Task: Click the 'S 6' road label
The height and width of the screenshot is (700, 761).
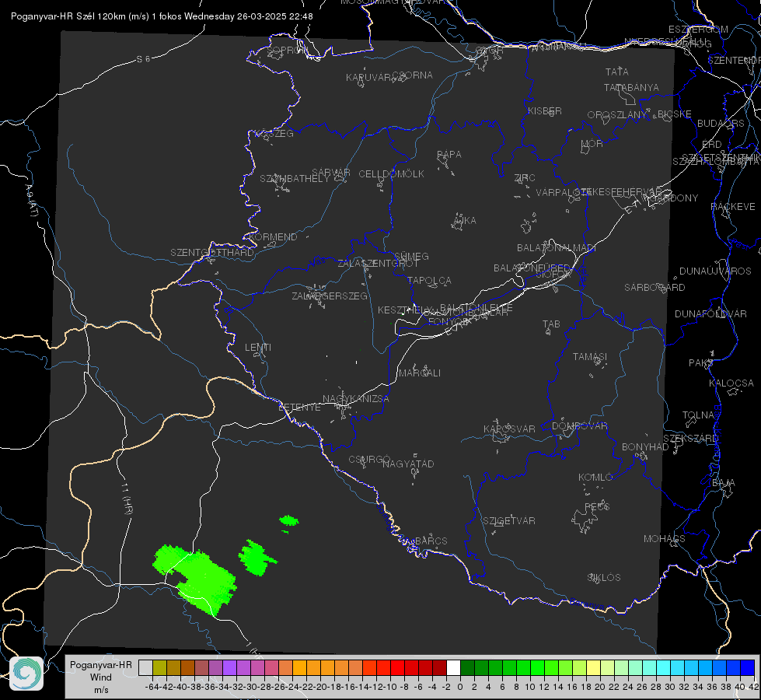Action: pos(143,59)
